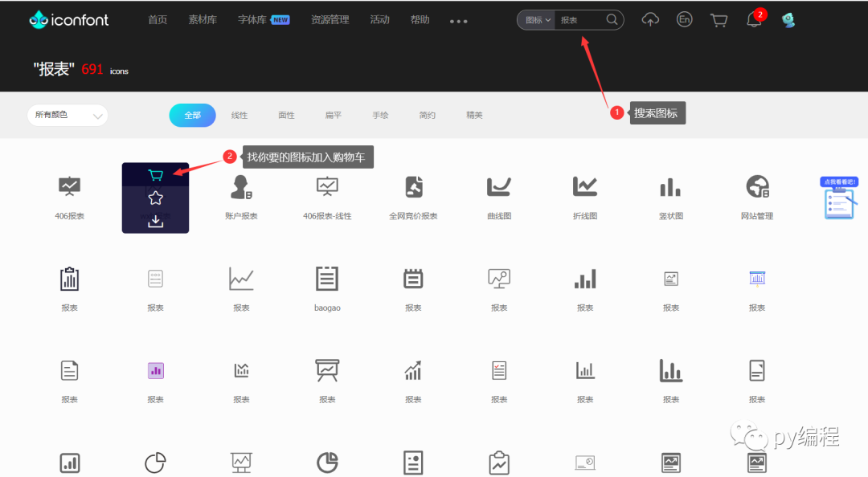Viewport: 868px width, 477px height.
Task: Select the checklist with red marks icon
Action: pyautogui.click(x=499, y=370)
